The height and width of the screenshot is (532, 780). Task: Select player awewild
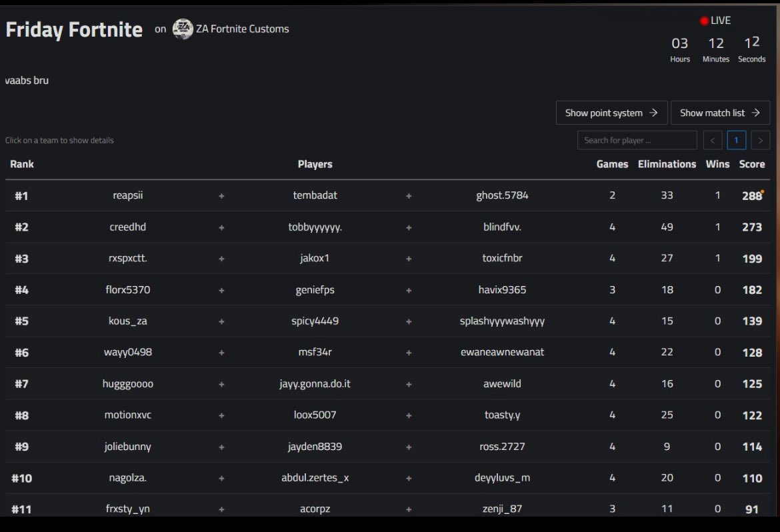coord(503,384)
